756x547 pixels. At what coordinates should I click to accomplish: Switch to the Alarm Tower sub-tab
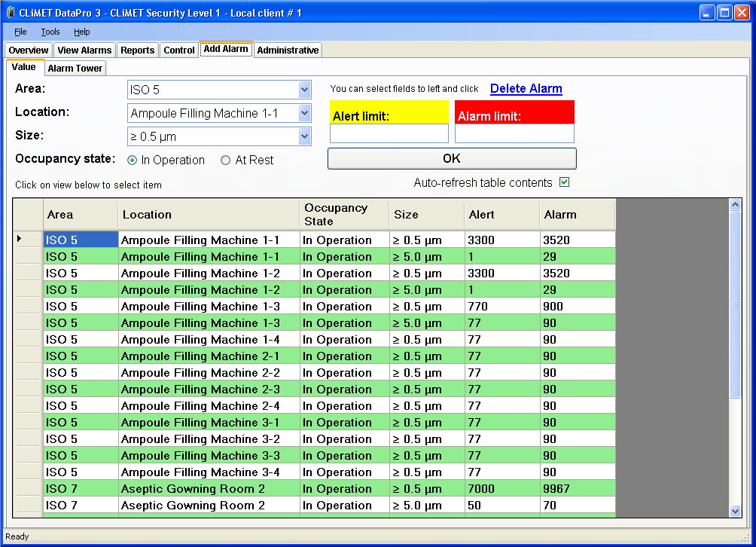point(75,69)
